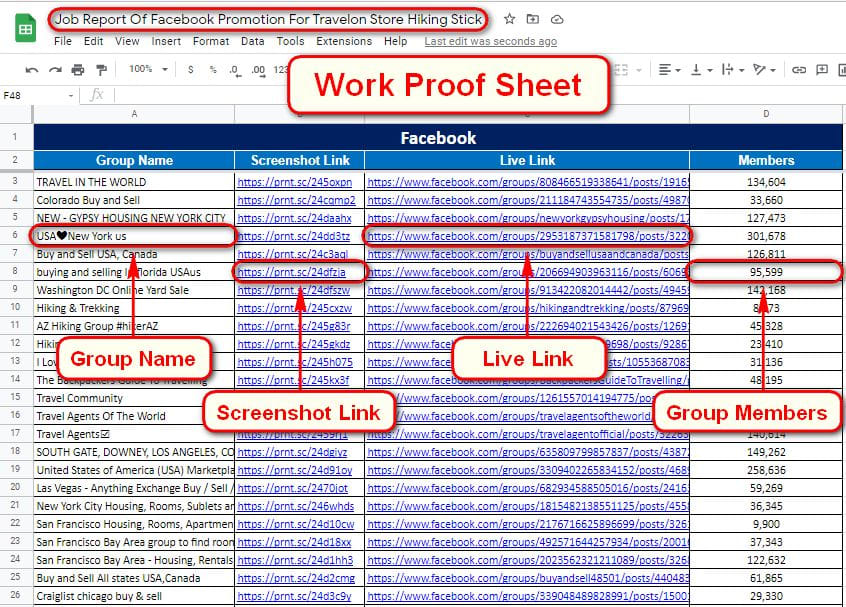
Task: Open screenshot link for Craiglist chicago buy & sell
Action: point(294,596)
